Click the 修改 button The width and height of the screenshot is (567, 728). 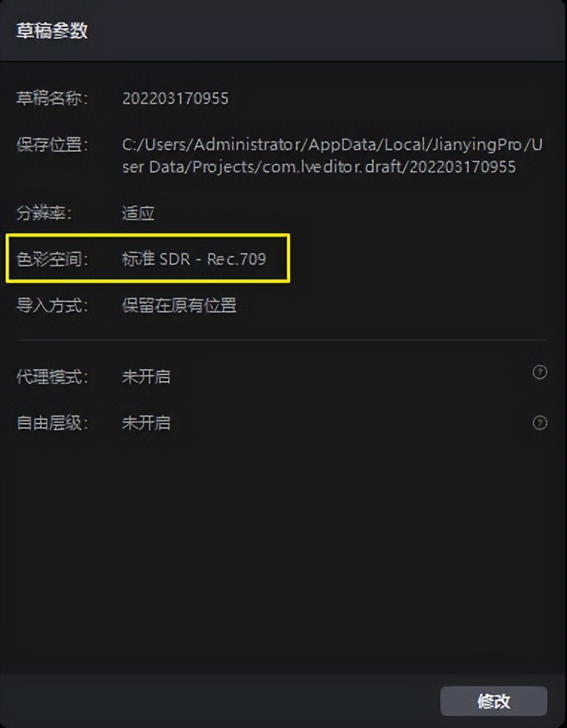click(x=493, y=700)
